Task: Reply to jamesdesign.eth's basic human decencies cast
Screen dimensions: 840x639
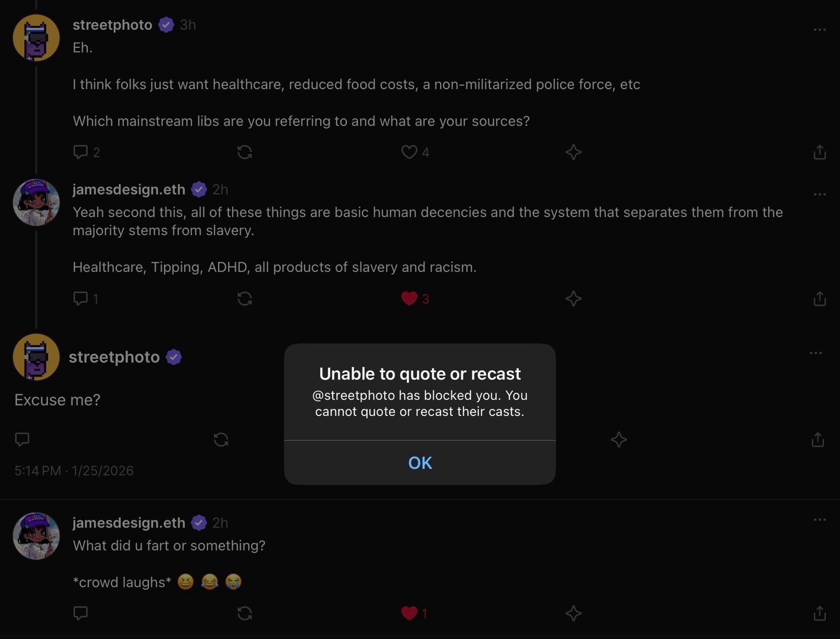Action: point(80,299)
